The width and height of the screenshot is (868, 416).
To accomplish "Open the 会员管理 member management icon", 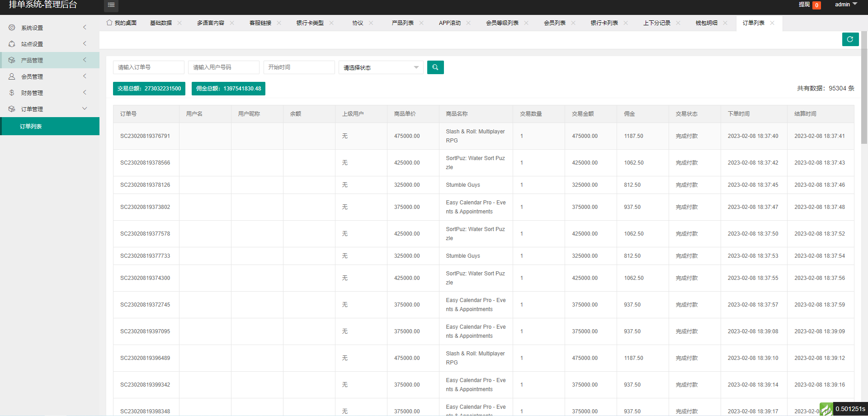I will [x=12, y=76].
